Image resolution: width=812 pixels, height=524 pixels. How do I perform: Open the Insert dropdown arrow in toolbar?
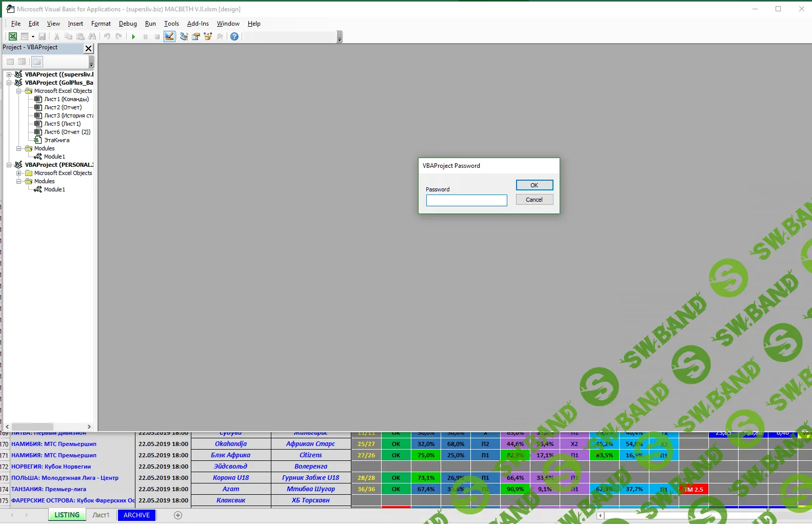pyautogui.click(x=33, y=36)
